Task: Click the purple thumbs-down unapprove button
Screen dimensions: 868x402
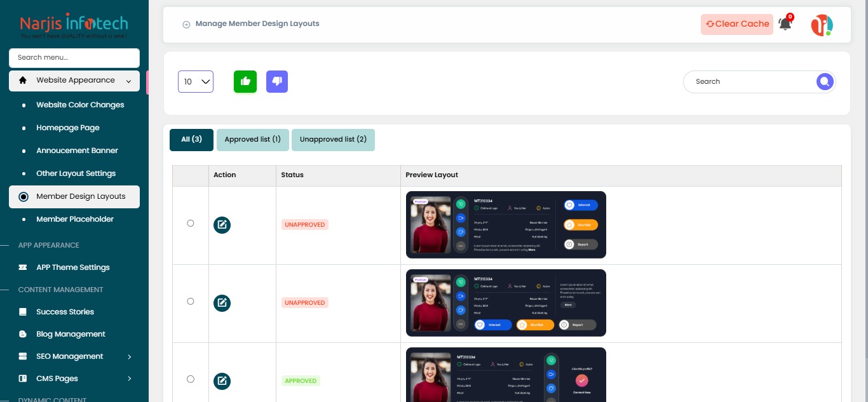Action: pyautogui.click(x=277, y=81)
